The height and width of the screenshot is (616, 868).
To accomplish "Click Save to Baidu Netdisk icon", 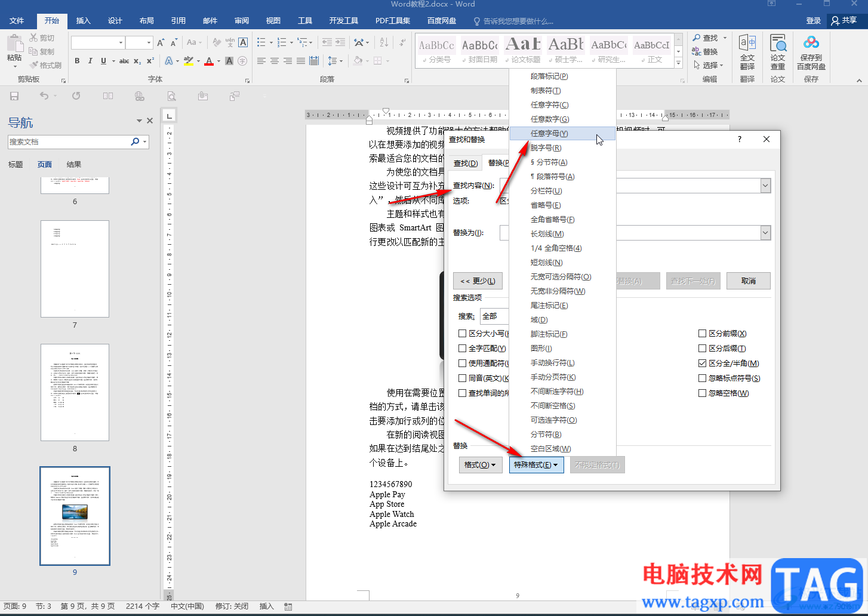I will click(811, 43).
